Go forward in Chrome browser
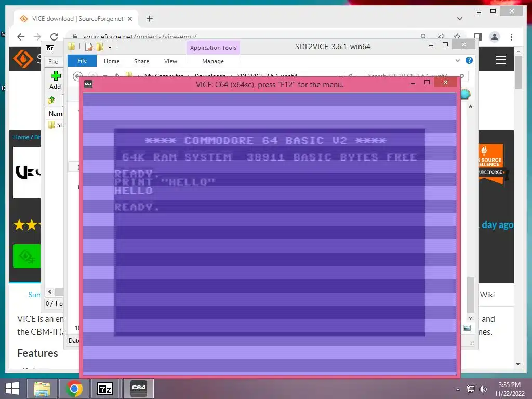Viewport: 532px width, 399px height. 37,37
